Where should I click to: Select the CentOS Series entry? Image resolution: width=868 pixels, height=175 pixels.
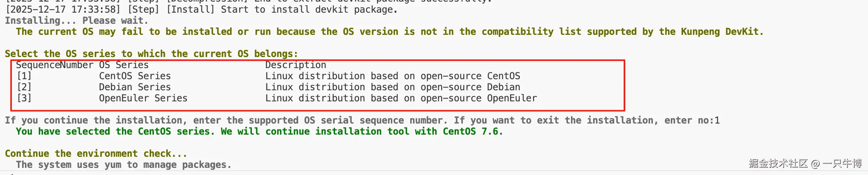(135, 76)
